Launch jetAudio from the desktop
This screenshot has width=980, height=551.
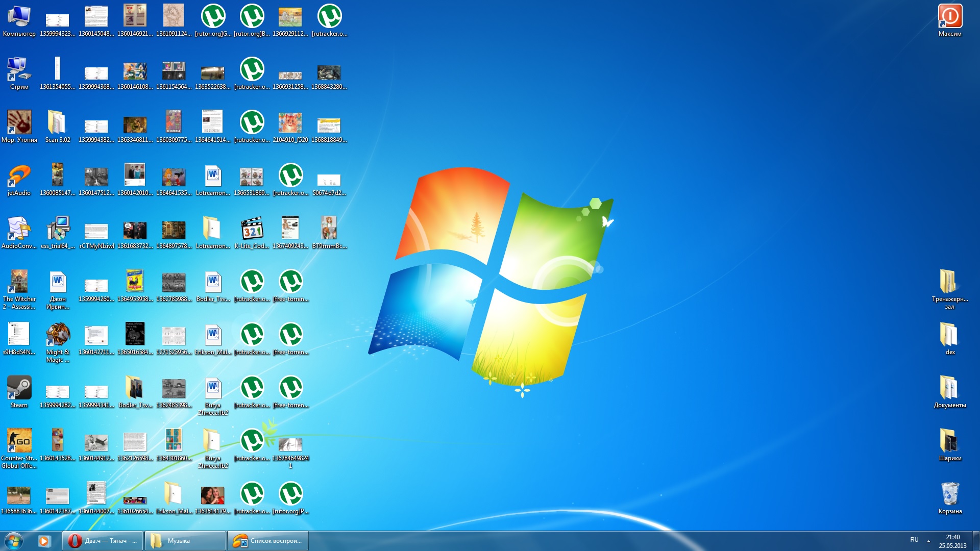tap(19, 180)
